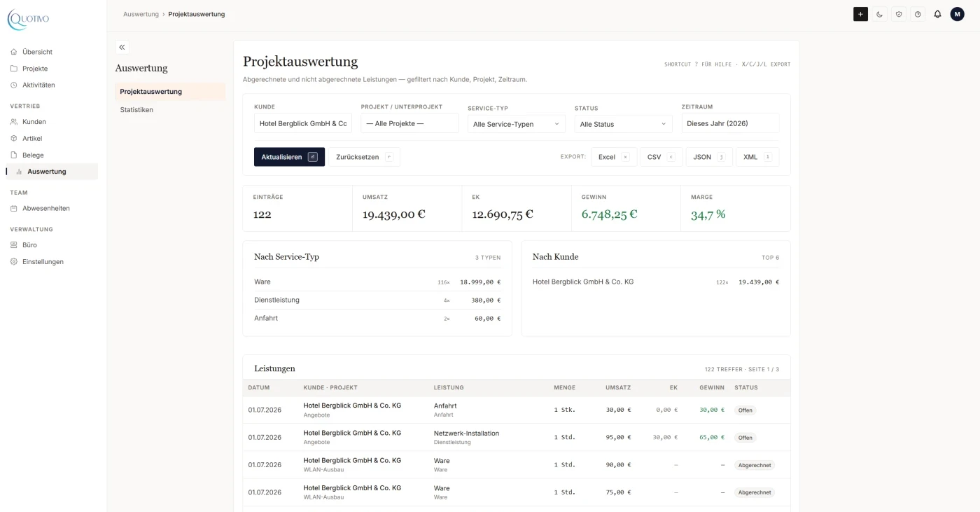Click the house icon next to Übersicht
980x512 pixels.
(x=14, y=52)
